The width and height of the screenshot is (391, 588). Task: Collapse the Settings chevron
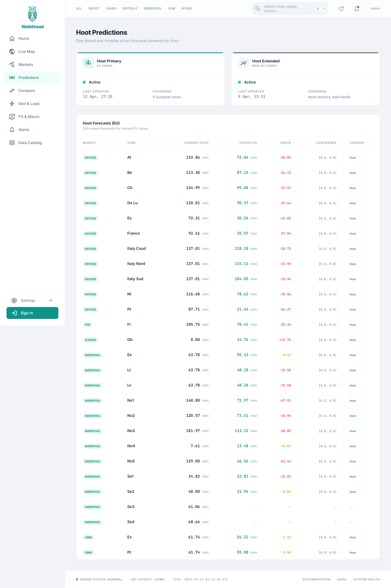click(51, 301)
